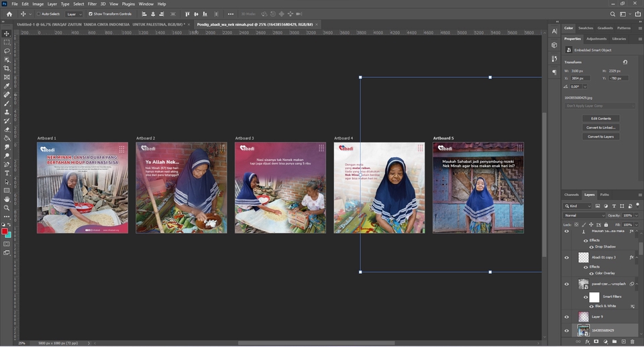644x347 pixels.
Task: Click the Artboard 3 label
Action: (244, 138)
